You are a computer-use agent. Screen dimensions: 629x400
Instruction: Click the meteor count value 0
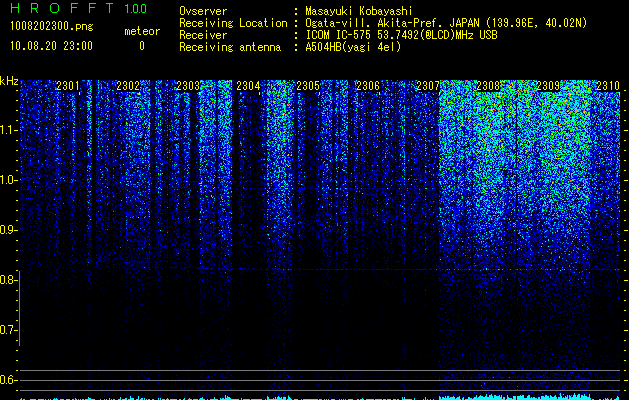tap(142, 46)
